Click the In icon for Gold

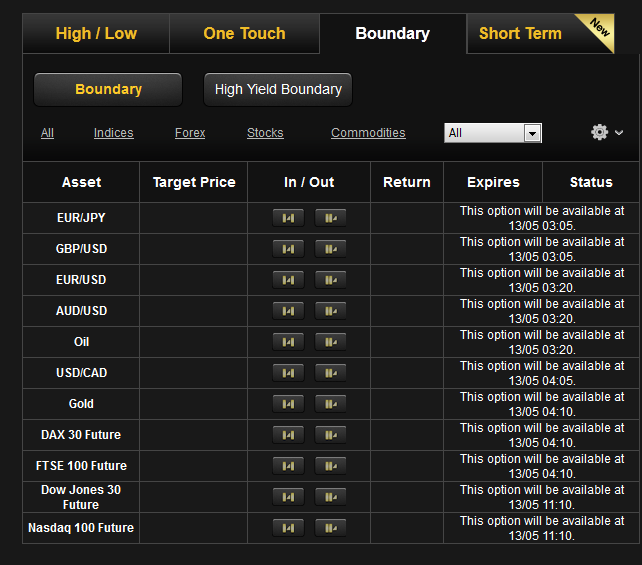288,404
